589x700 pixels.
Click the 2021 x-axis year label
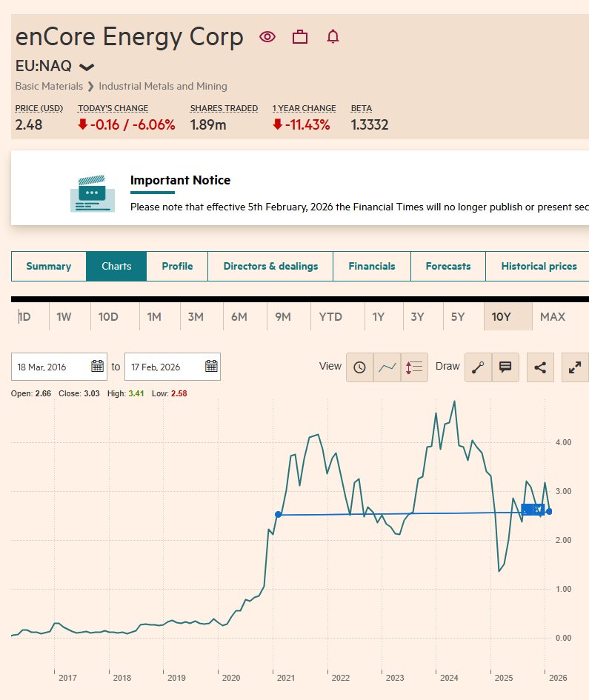[x=286, y=678]
